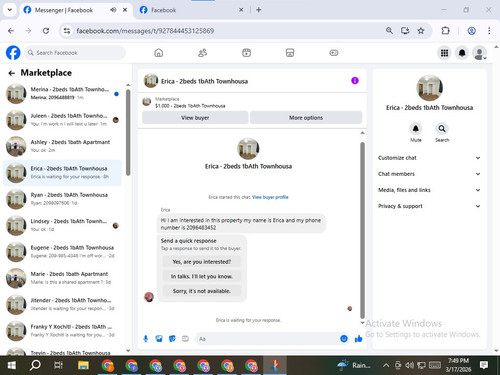Open the Chrome profile icon
Viewport: 500px width, 375px height.
click(471, 31)
